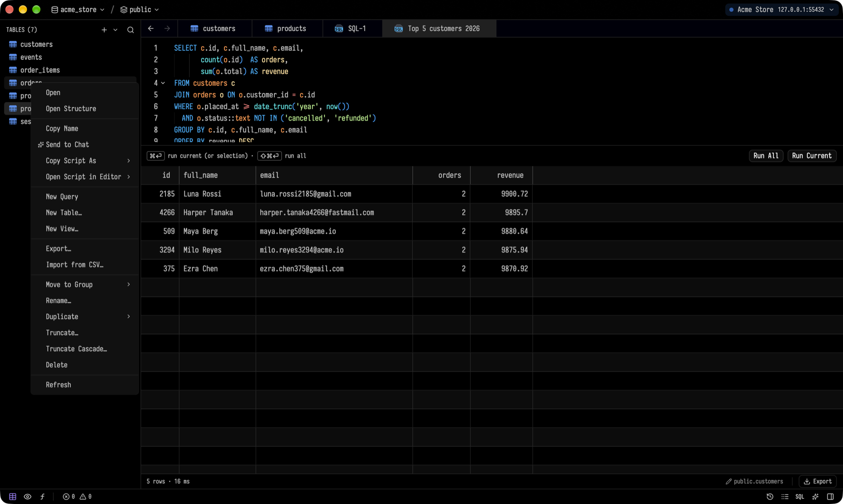Click the harper.tanaka4266@fastmail.com cell

tap(334, 212)
